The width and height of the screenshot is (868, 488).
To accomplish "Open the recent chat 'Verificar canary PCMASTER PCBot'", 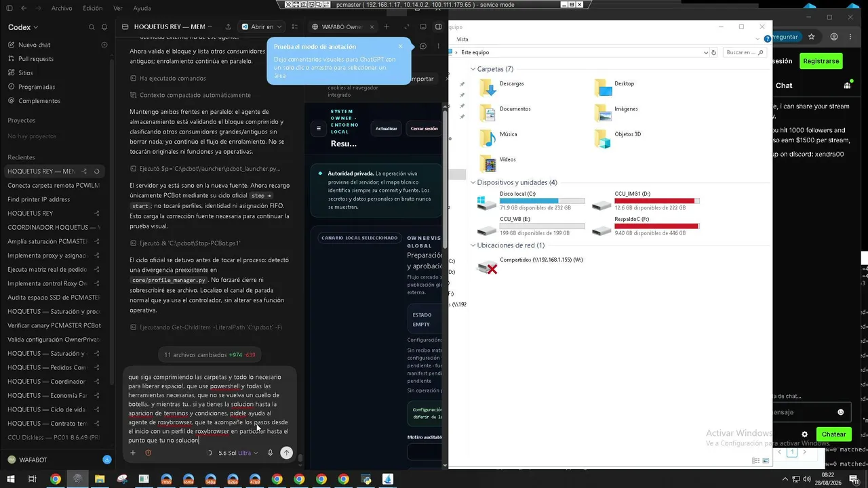I will click(54, 325).
